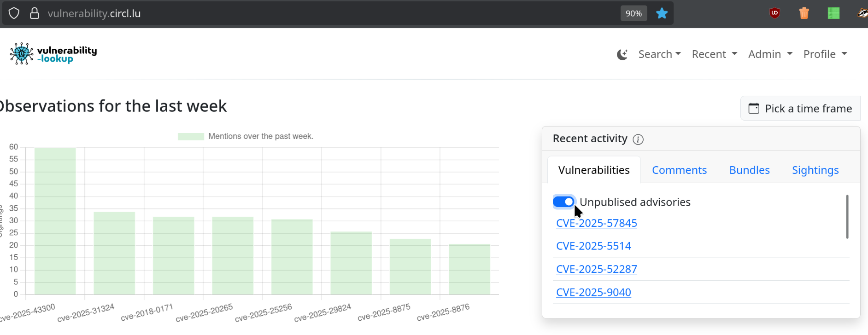Click the Pick a time frame button
This screenshot has height=335, width=868.
(800, 109)
